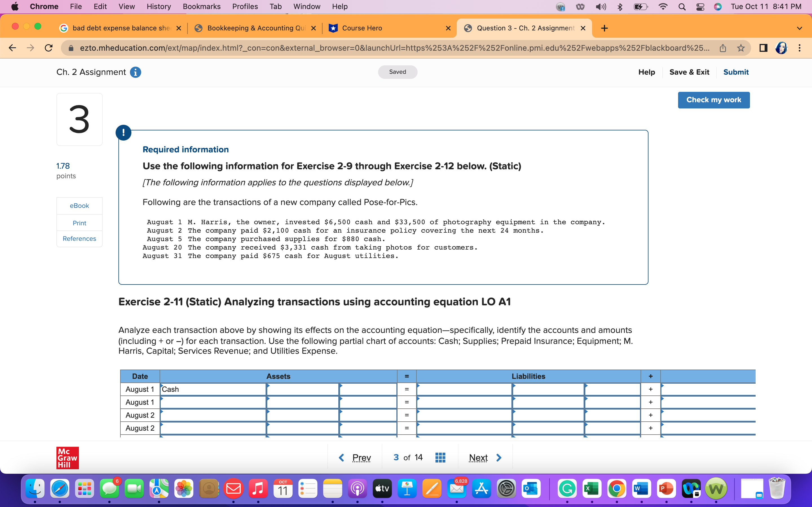Switch to the Course Hero tab
Viewport: 812px width, 507px height.
(x=366, y=28)
